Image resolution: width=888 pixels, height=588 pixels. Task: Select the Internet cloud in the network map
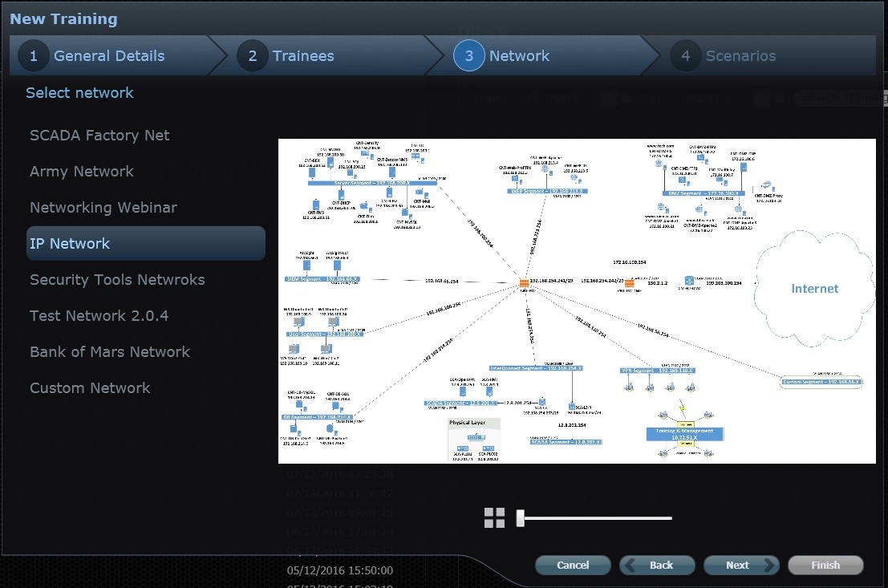coord(813,287)
